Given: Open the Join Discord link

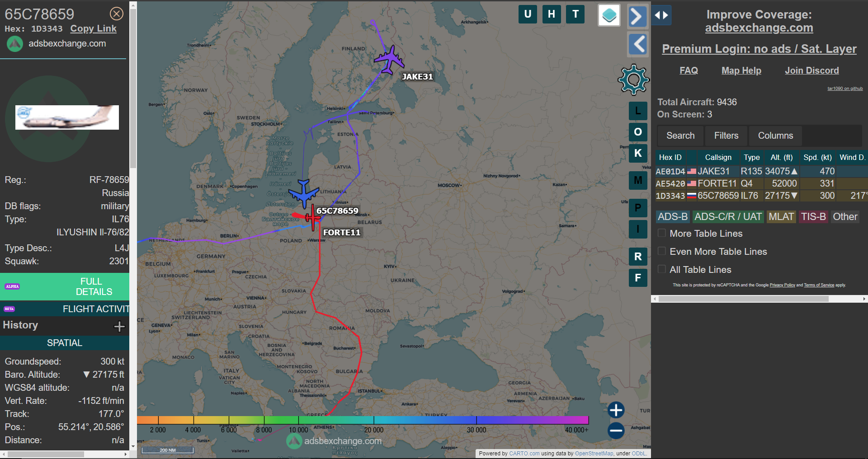Looking at the screenshot, I should (812, 70).
